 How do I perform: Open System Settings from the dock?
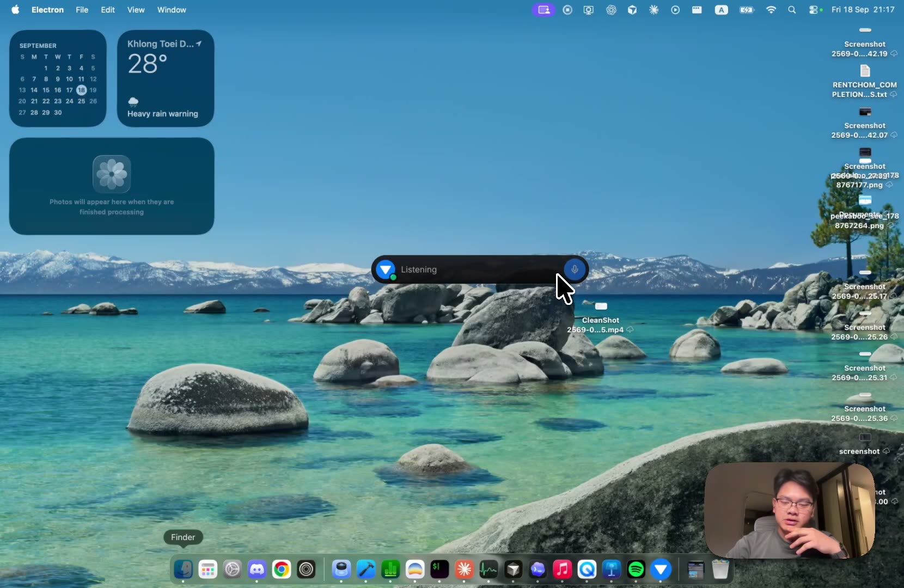[233, 569]
